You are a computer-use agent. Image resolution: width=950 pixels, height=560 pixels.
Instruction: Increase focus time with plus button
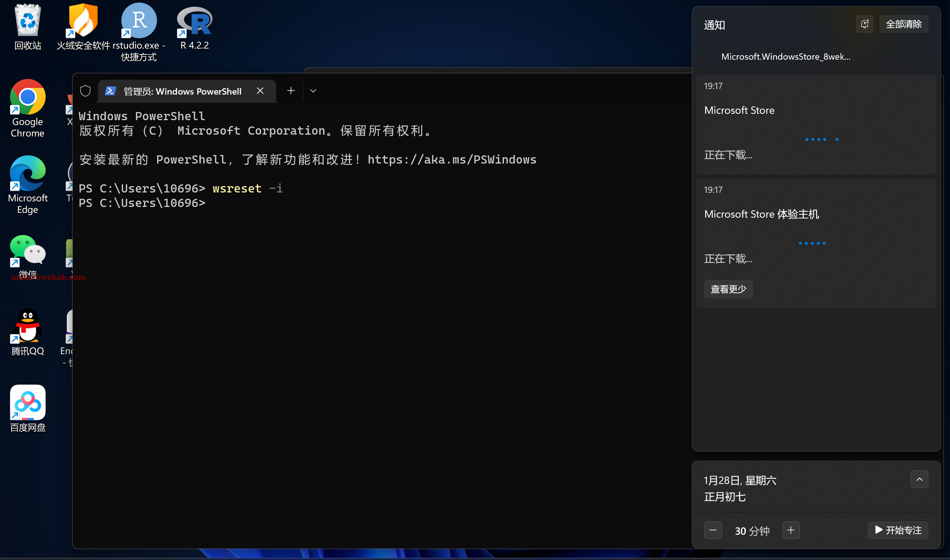click(791, 530)
